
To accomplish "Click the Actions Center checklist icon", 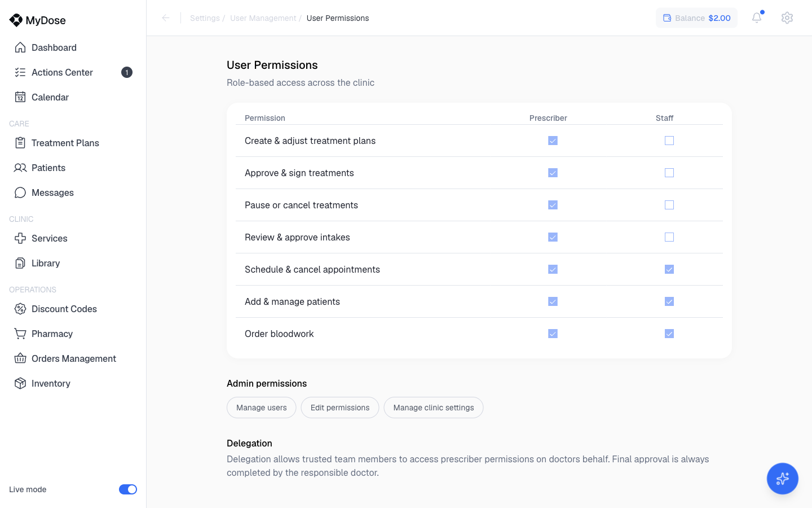I will pyautogui.click(x=20, y=72).
